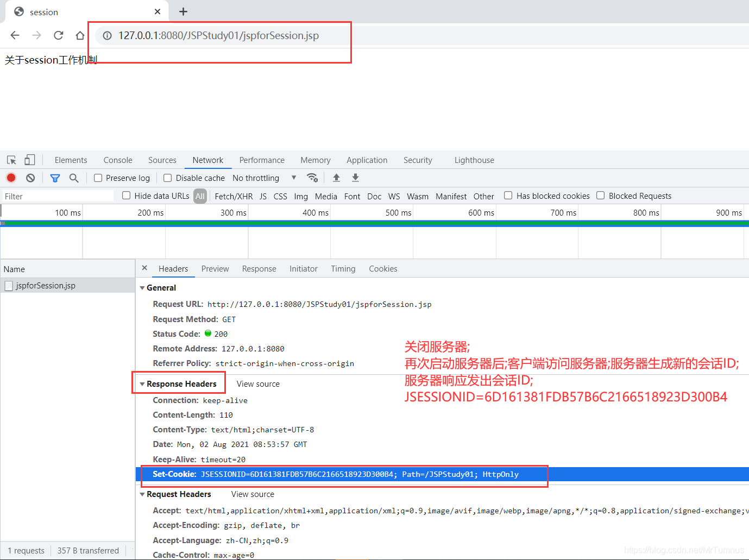Filter requests by Font
This screenshot has width=749, height=560.
352,196
